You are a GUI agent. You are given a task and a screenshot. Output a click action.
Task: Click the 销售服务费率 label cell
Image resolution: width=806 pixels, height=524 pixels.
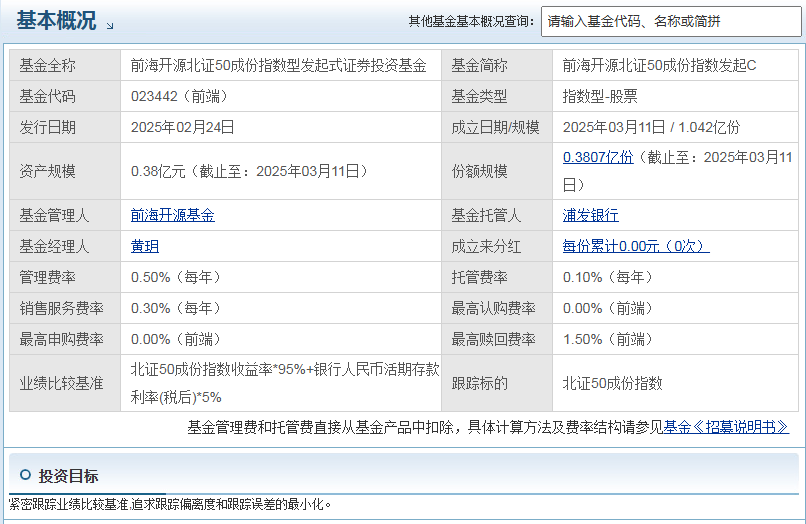pyautogui.click(x=65, y=309)
